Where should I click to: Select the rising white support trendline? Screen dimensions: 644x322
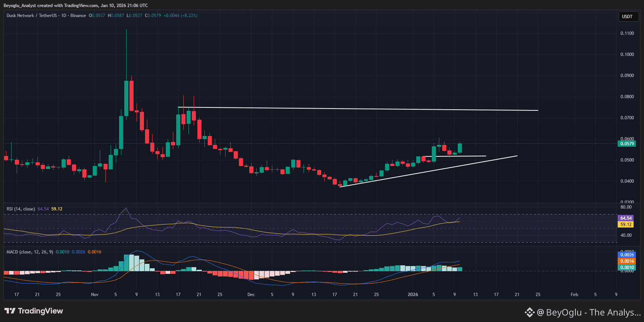point(427,172)
